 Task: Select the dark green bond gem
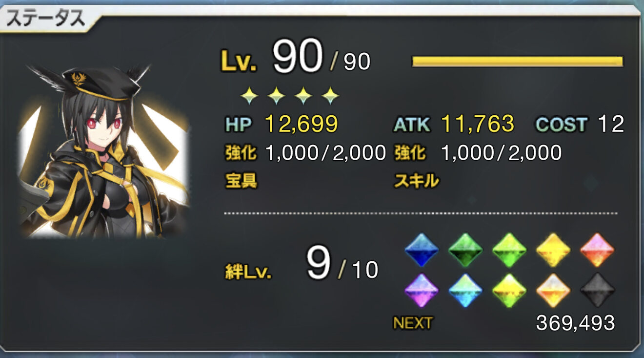click(465, 249)
